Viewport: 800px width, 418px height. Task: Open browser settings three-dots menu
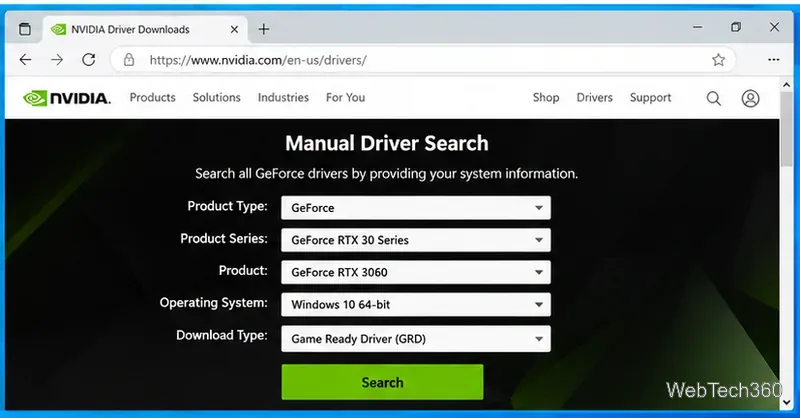tap(773, 60)
